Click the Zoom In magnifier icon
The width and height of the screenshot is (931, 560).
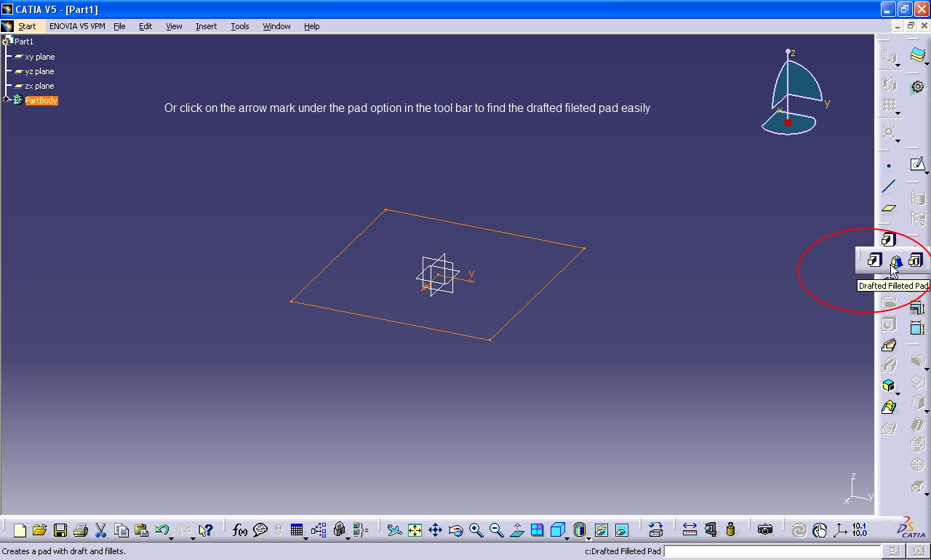476,530
